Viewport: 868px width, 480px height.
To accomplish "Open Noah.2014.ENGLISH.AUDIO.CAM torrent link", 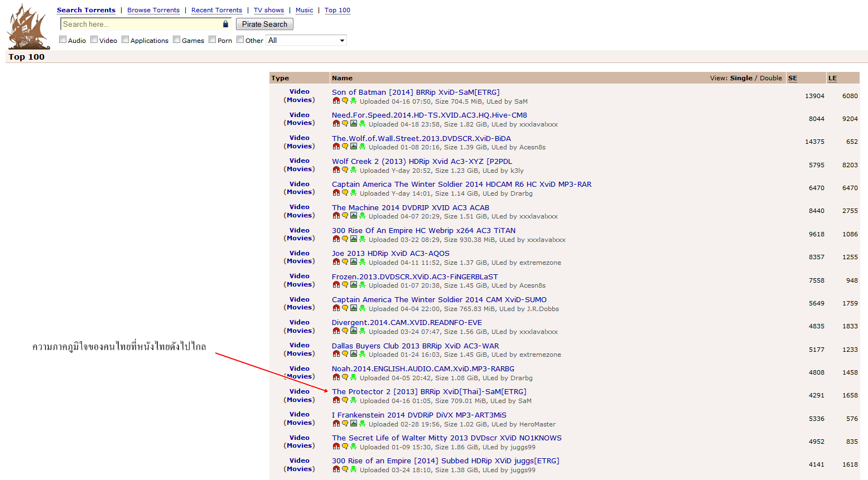I will [423, 369].
